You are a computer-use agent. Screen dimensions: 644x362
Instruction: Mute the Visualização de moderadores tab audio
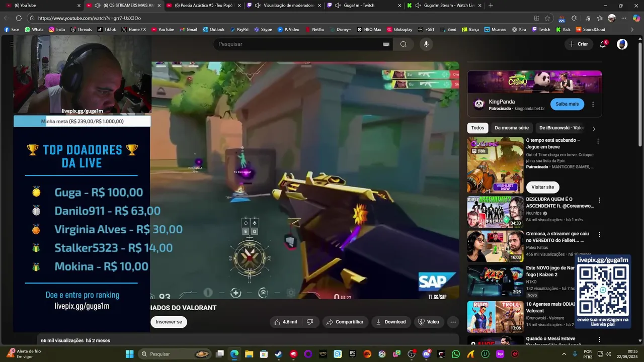pos(258,6)
